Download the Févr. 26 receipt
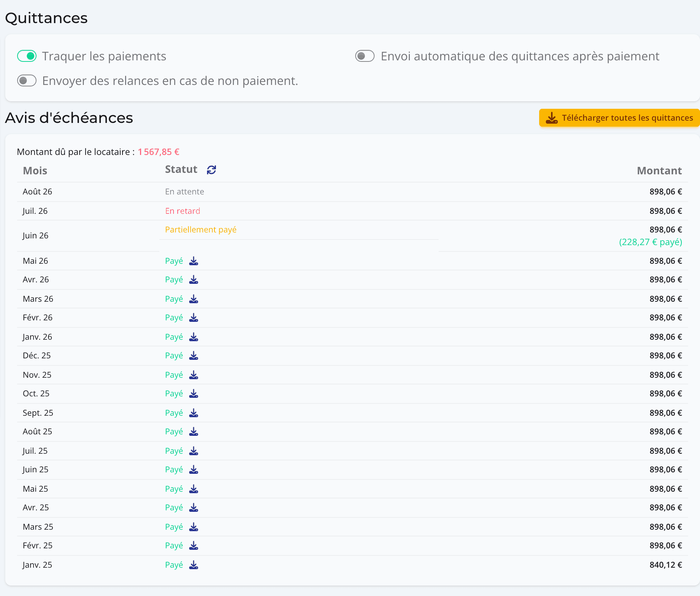Viewport: 700px width, 596px height. [194, 318]
